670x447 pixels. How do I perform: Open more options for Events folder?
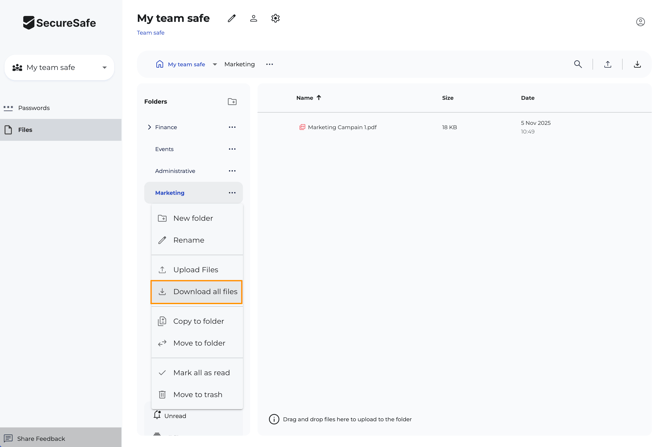(232, 149)
